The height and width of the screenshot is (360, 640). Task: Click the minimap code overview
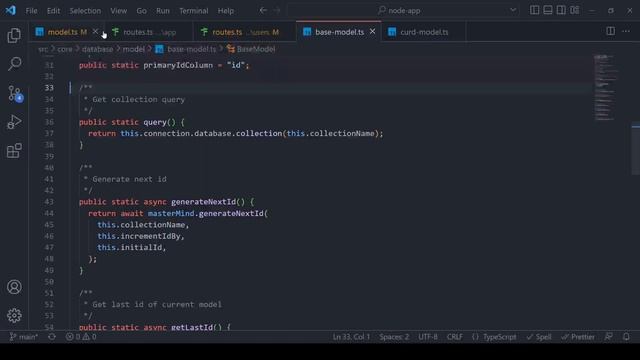[x=606, y=88]
